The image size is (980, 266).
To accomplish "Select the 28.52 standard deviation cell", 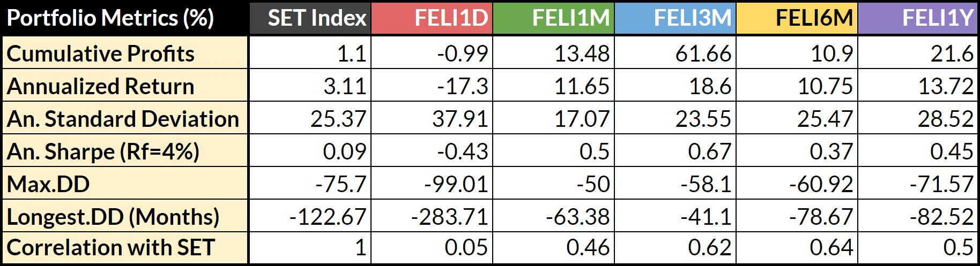I will tap(918, 119).
